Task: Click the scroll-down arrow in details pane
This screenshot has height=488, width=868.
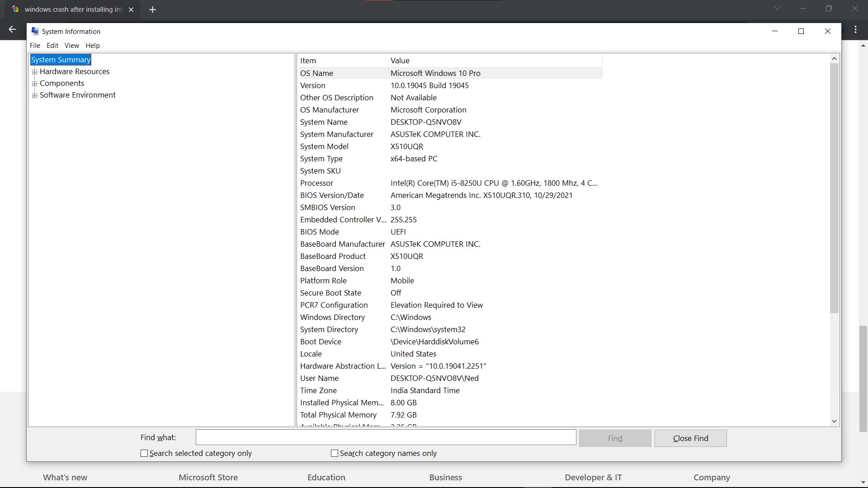Action: (x=834, y=421)
